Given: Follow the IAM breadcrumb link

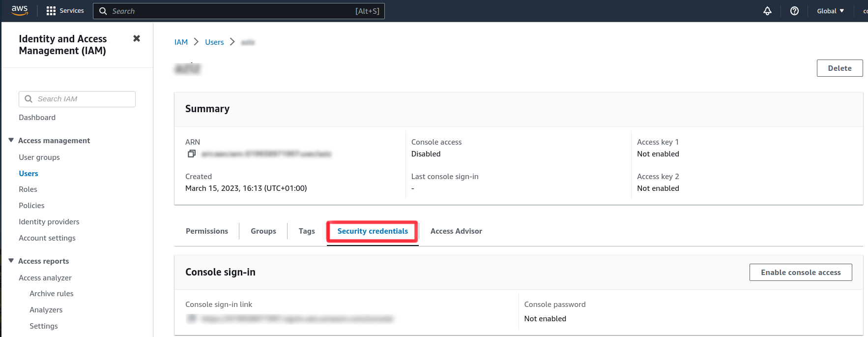Looking at the screenshot, I should pyautogui.click(x=181, y=42).
